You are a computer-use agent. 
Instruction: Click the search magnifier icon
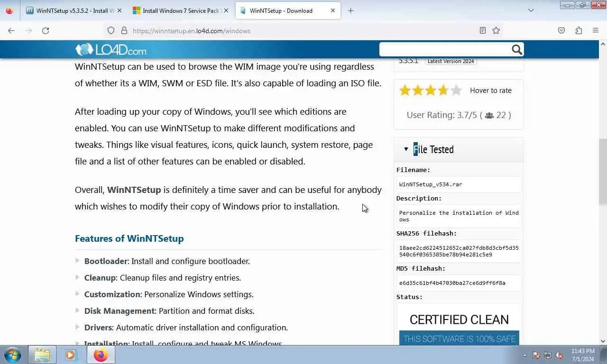[x=517, y=49]
